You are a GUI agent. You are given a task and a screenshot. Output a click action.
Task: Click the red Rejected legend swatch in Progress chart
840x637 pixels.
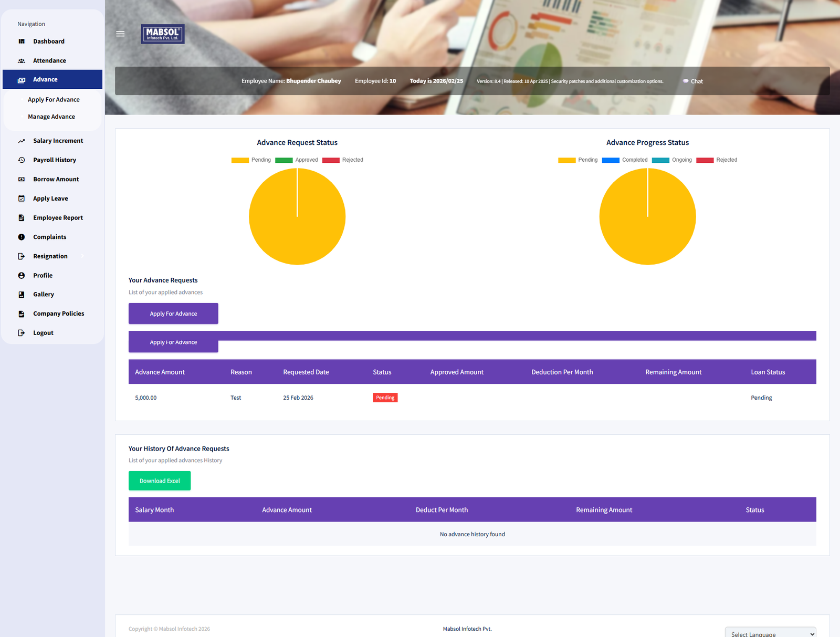coord(705,160)
